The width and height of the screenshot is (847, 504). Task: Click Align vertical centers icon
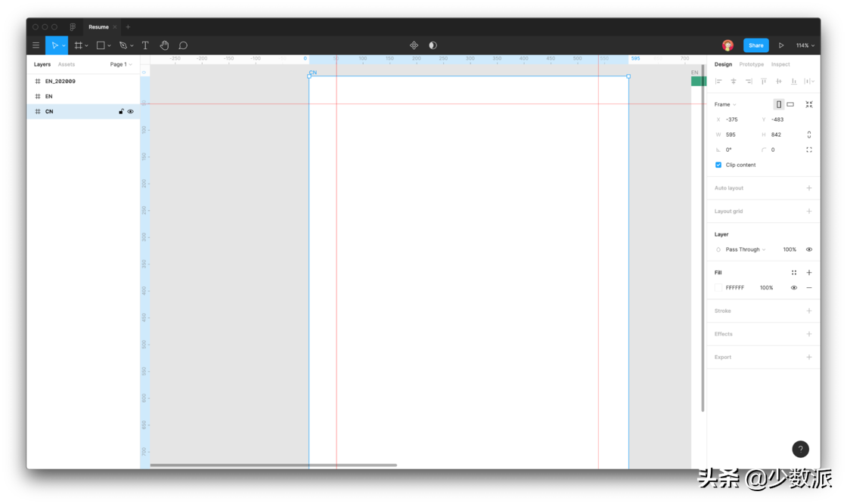pyautogui.click(x=778, y=82)
